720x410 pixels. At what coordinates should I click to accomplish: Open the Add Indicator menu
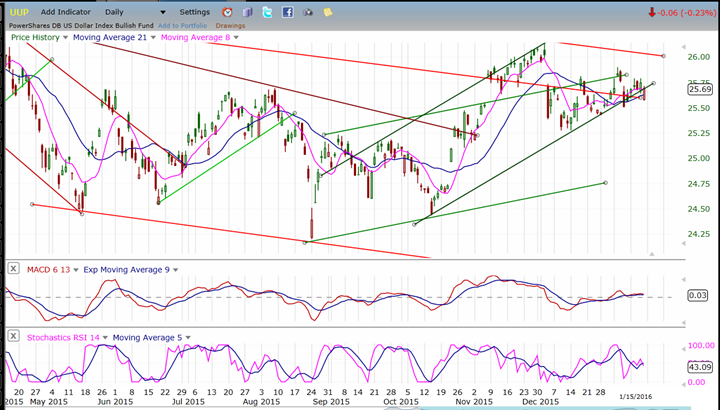pos(66,12)
